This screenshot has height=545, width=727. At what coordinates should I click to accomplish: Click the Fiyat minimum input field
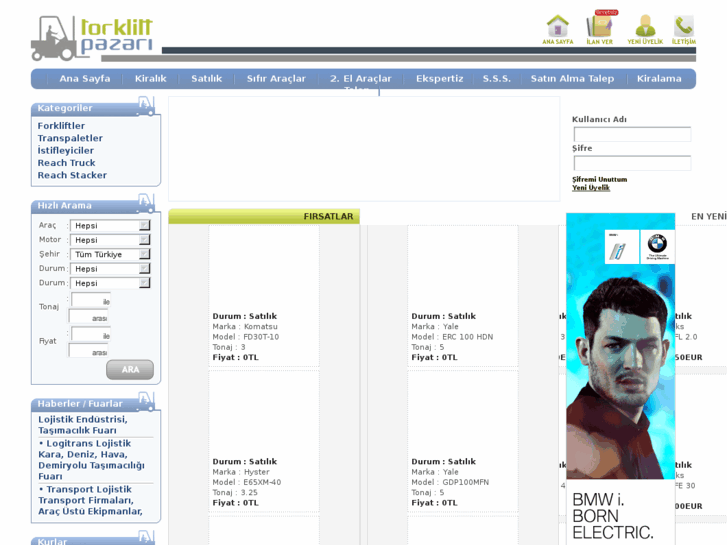[x=91, y=335]
